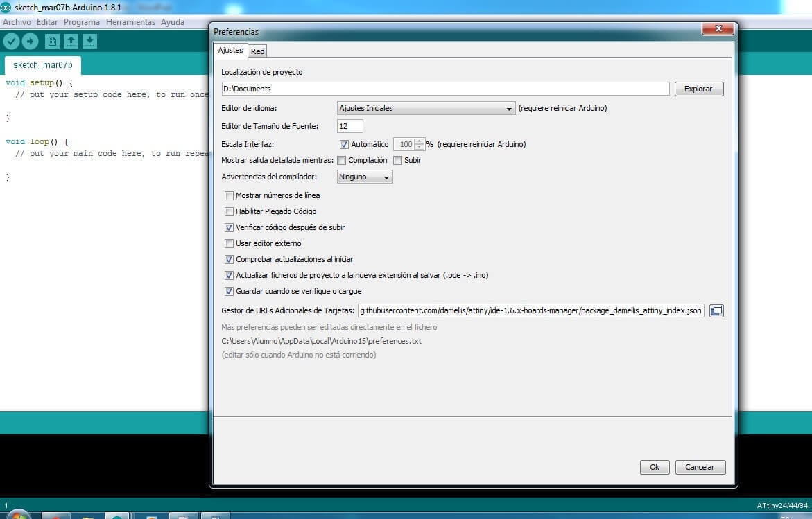The width and height of the screenshot is (812, 519).
Task: Toggle the Automático interface scale checkbox
Action: point(344,144)
